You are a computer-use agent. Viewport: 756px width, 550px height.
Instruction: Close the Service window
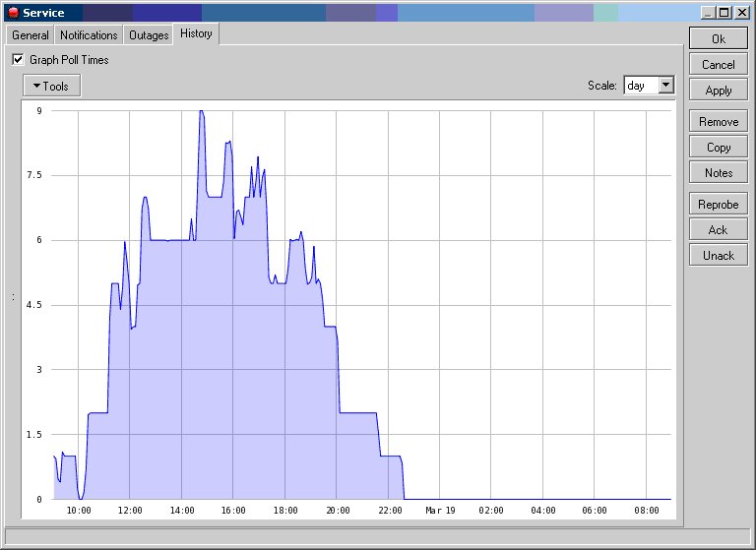pos(742,13)
